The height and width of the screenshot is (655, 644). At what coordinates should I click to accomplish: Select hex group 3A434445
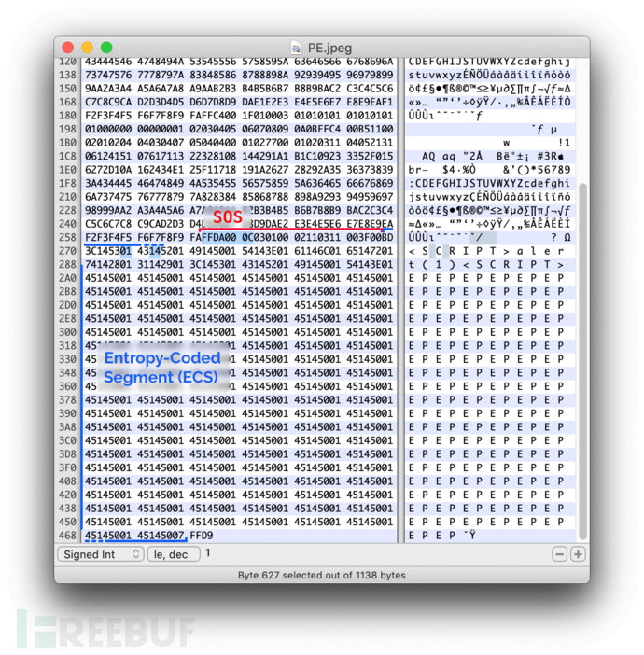(x=108, y=184)
